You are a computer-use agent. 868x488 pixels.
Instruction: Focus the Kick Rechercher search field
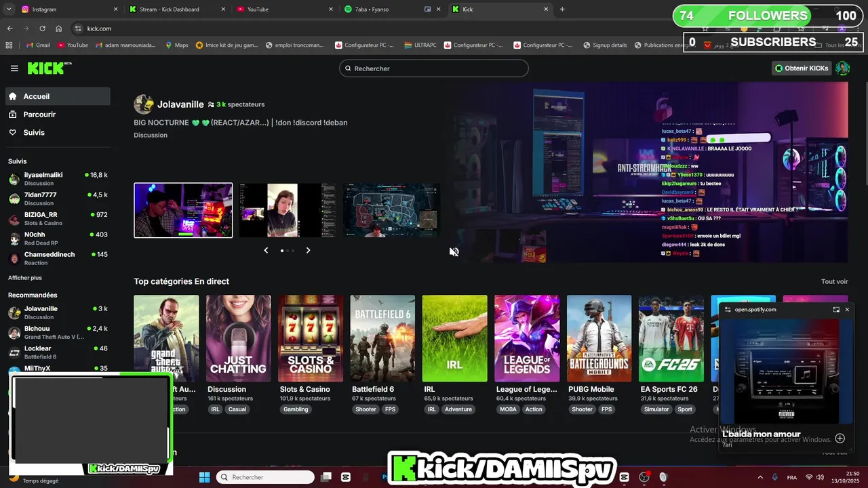click(434, 68)
